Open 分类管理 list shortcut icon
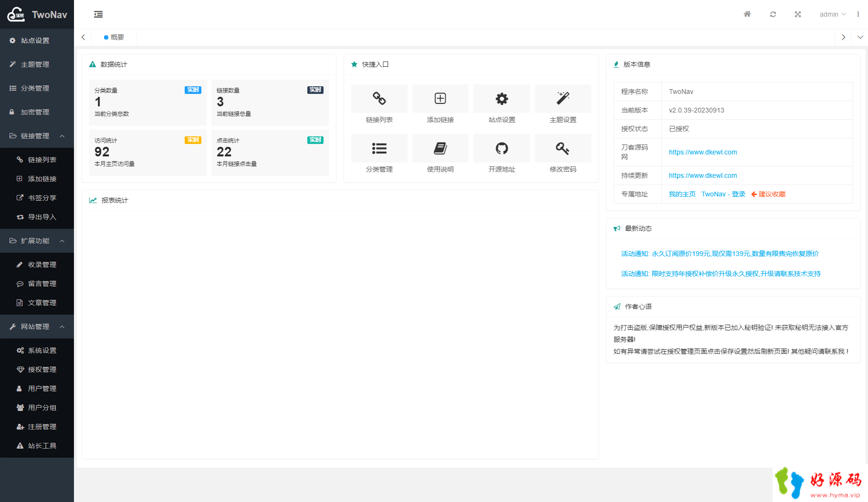Image resolution: width=868 pixels, height=502 pixels. coord(379,148)
